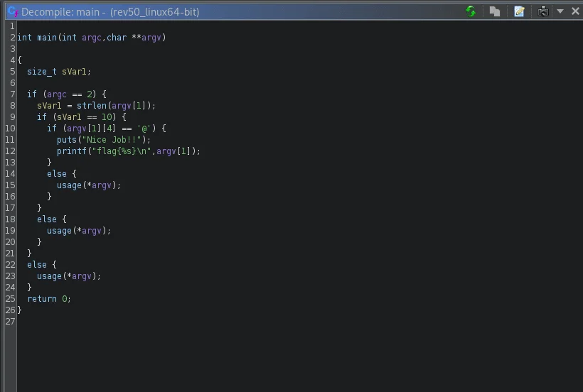This screenshot has height=392, width=583.
Task: Click the printf call on line 12
Action: 71,151
